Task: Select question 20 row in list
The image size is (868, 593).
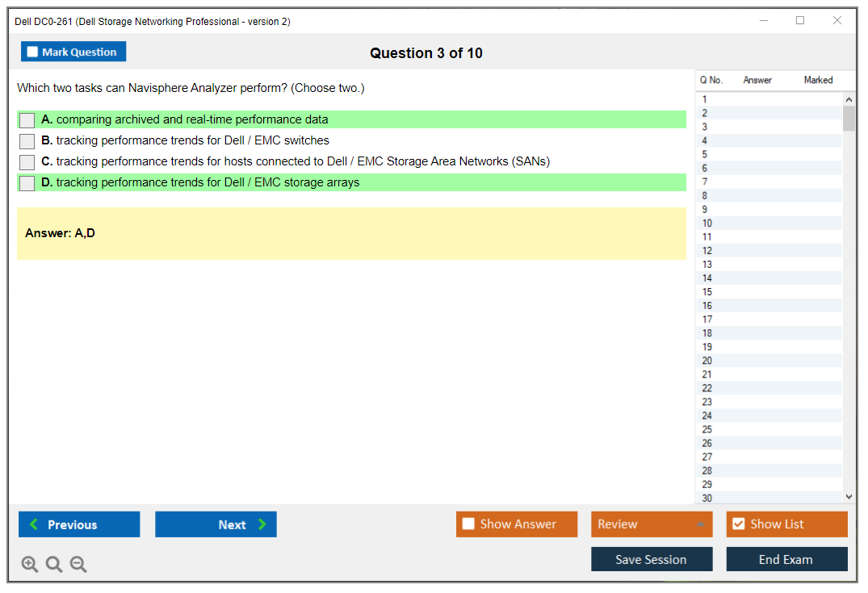Action: click(x=707, y=361)
